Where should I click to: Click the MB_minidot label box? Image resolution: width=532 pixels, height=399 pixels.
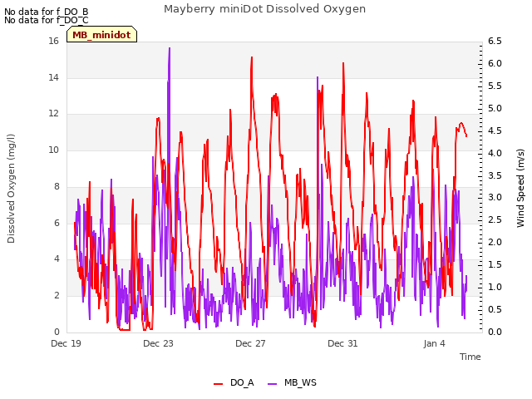pos(101,35)
